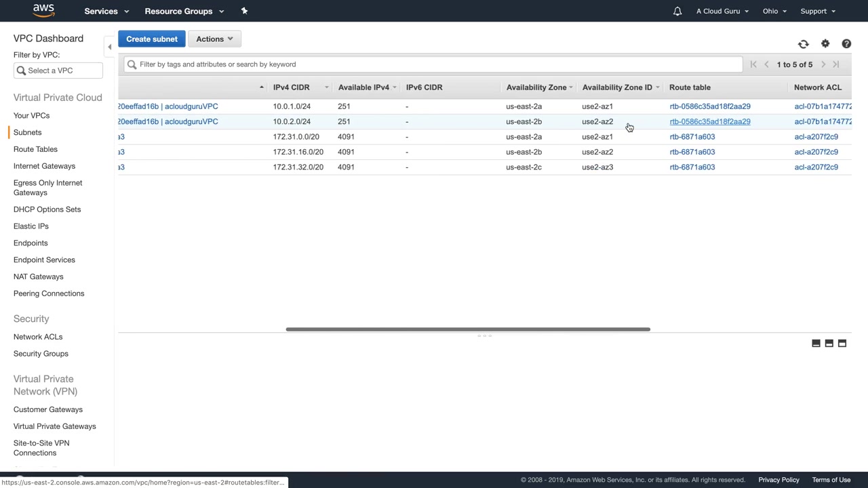The width and height of the screenshot is (868, 488).
Task: Open Site-to-Site VPN Connections
Action: click(41, 448)
